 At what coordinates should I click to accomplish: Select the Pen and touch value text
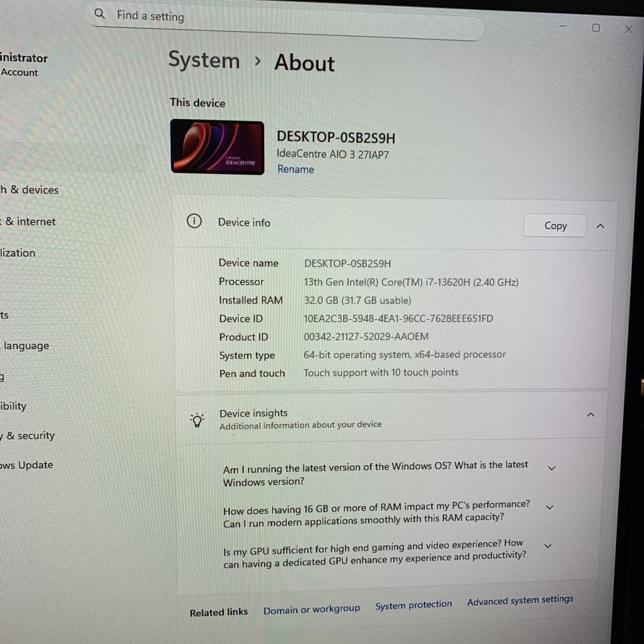[381, 373]
